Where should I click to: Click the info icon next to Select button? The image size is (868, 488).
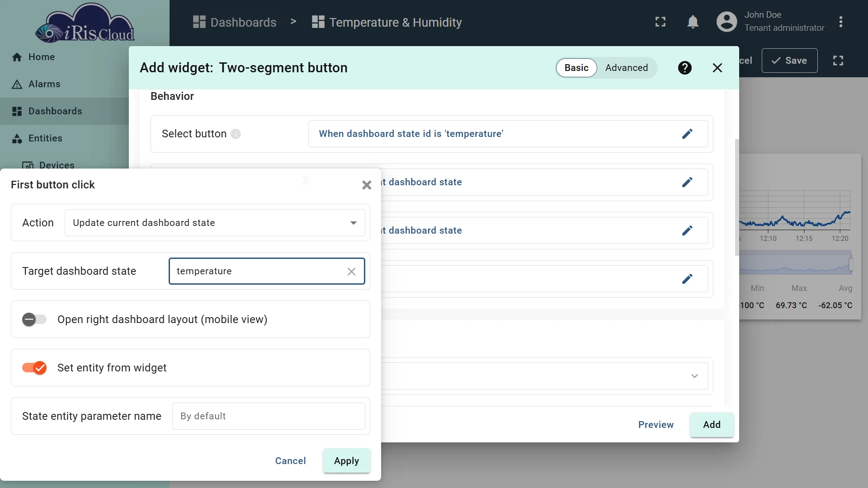236,134
